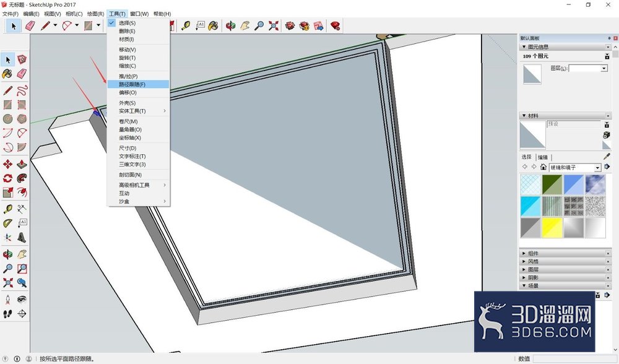Open the Extension Manager ruby icon
This screenshot has height=364, width=619.
[335, 25]
